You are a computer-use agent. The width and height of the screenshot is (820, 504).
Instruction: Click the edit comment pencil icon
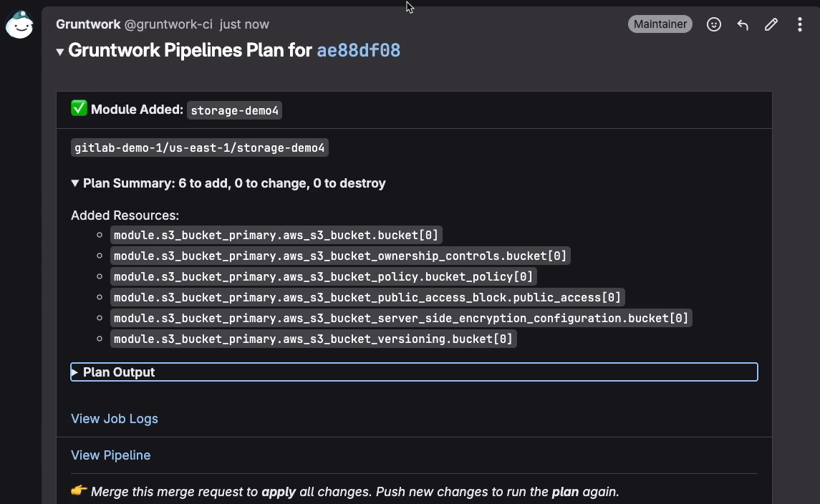pos(771,24)
